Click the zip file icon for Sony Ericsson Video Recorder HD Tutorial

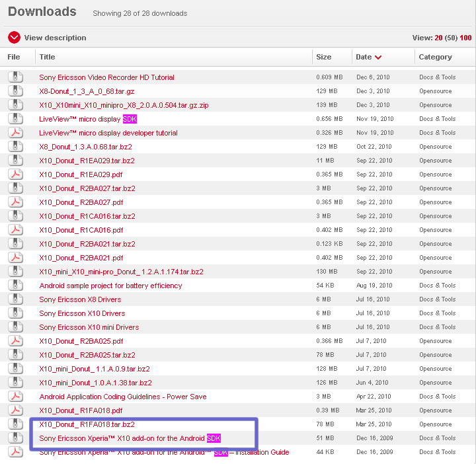[15, 77]
